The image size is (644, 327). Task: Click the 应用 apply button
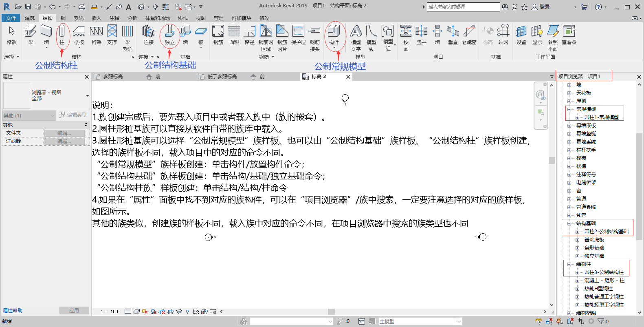pos(74,311)
